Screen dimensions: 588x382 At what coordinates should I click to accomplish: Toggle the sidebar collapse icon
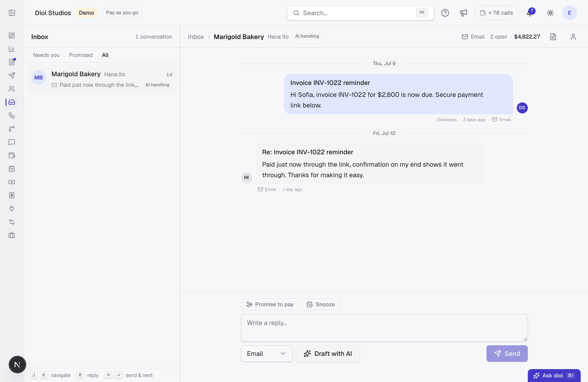click(x=12, y=13)
